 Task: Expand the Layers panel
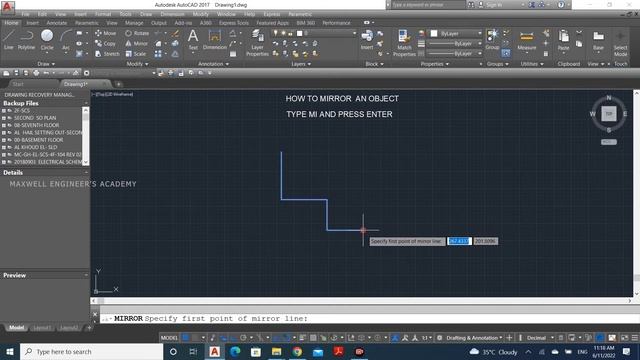coord(301,64)
